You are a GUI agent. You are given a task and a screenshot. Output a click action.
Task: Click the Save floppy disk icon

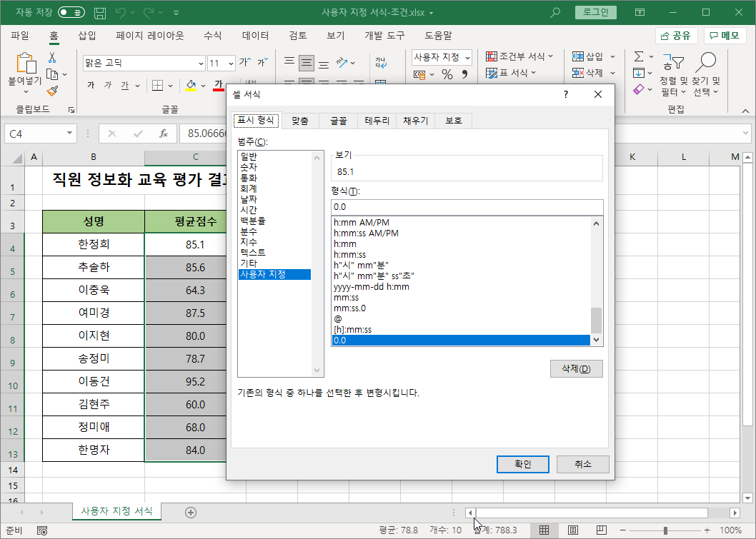[100, 13]
